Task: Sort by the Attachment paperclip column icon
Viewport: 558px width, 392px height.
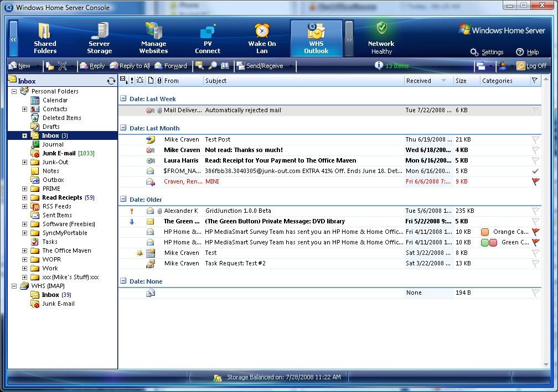Action: pos(159,81)
